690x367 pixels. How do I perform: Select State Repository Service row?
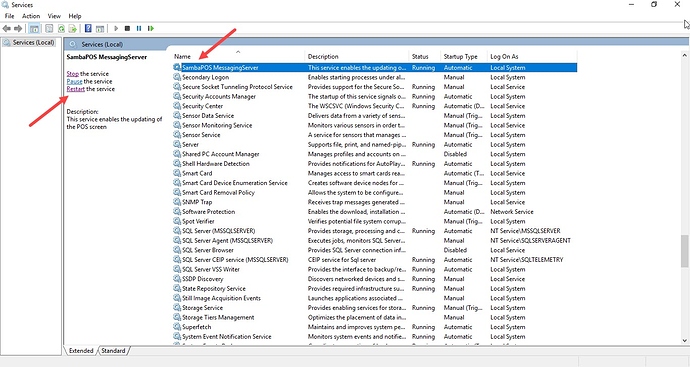(374, 289)
